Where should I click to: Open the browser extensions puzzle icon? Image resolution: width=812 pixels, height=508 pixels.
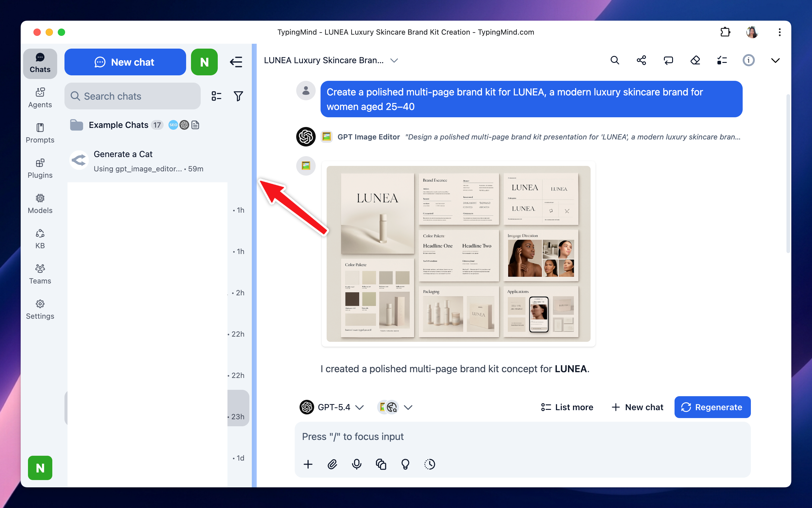point(725,32)
